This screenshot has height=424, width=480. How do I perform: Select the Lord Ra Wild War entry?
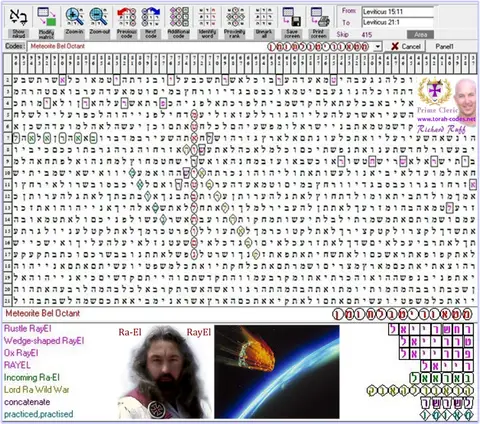[x=37, y=390]
